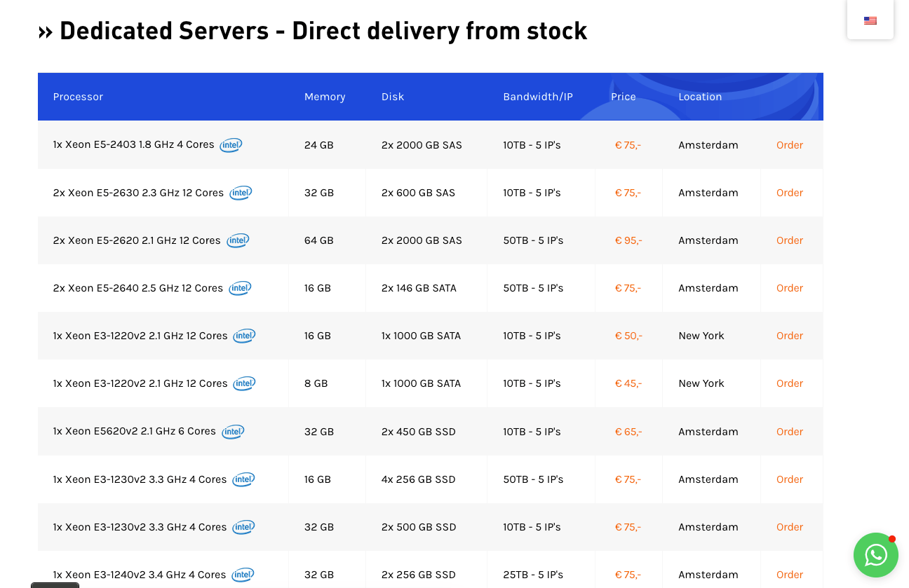Order the 4x 256 GB SSD server
This screenshot has width=909, height=588.
coord(789,479)
